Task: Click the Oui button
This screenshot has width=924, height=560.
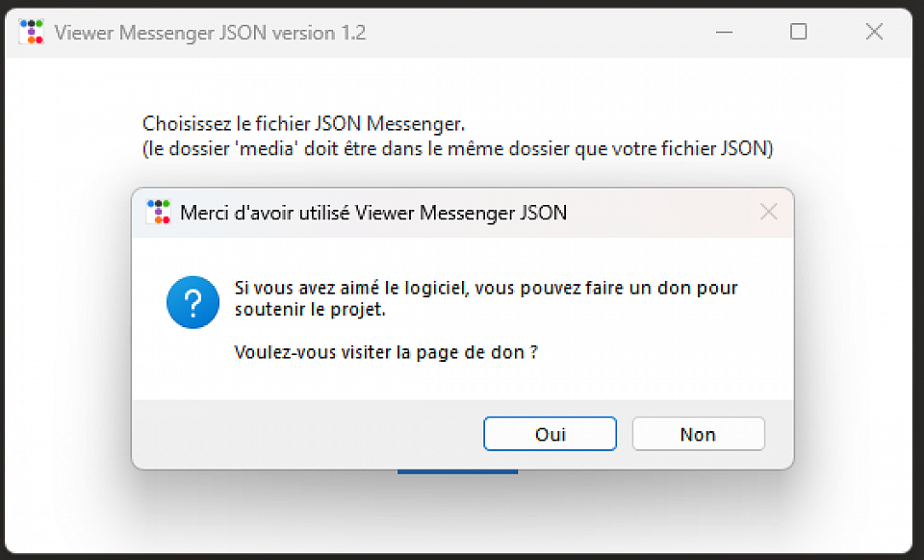Action: (550, 434)
